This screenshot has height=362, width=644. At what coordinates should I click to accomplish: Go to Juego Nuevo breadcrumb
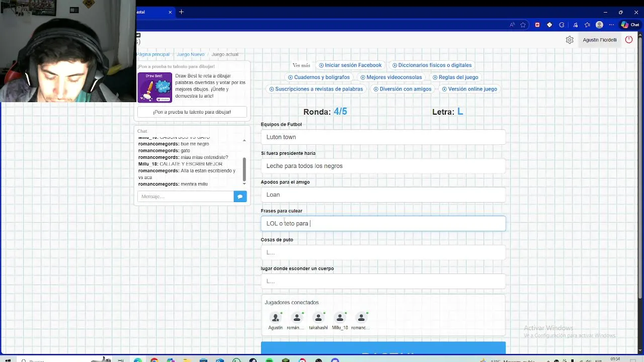point(190,54)
